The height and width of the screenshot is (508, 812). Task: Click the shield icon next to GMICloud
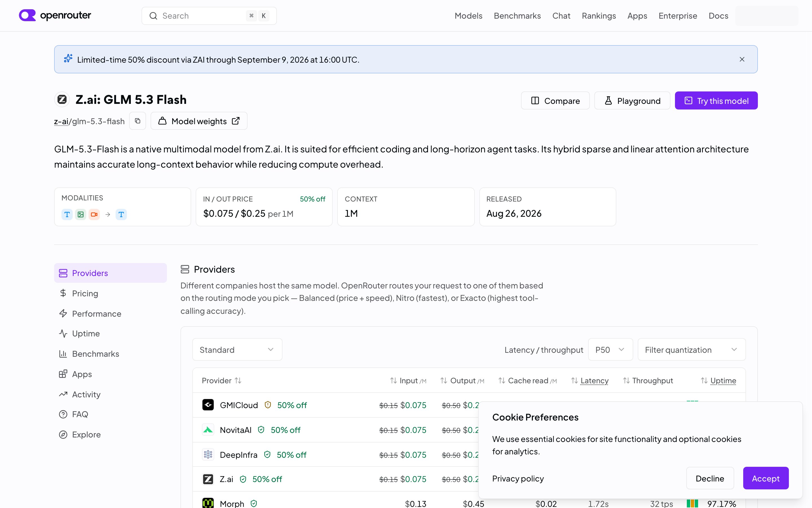268,405
